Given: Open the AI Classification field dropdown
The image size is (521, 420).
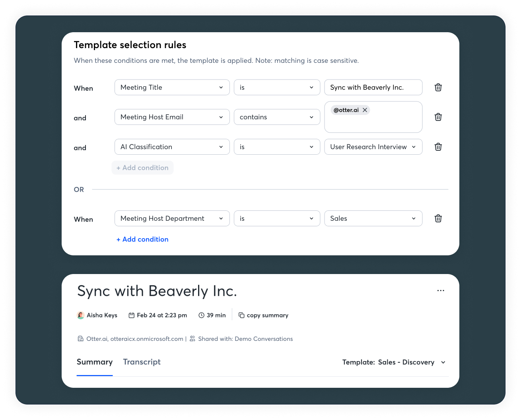Looking at the screenshot, I should click(x=172, y=147).
